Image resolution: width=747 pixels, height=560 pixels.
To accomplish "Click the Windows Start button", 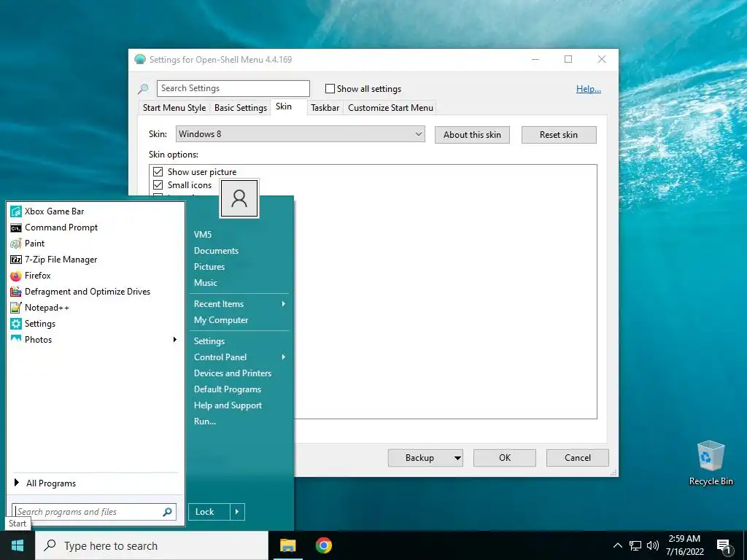I will click(x=18, y=545).
